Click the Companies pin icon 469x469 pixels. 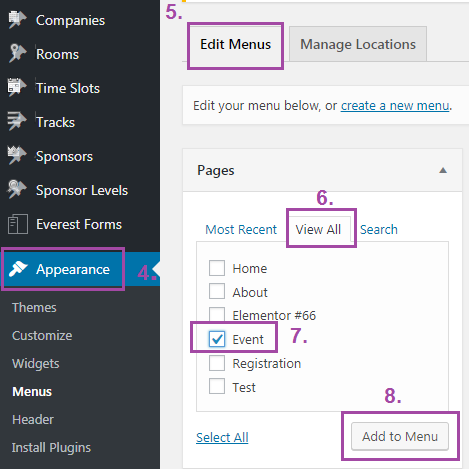point(17,20)
